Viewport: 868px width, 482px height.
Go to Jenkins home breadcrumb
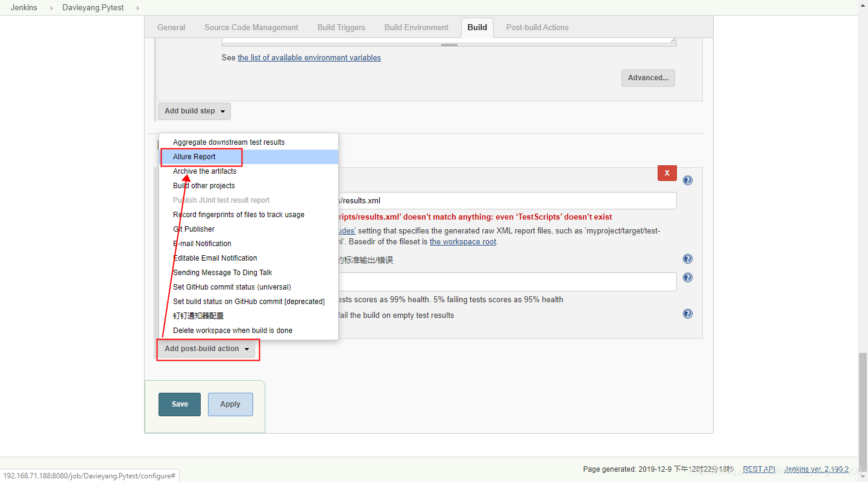[x=24, y=8]
